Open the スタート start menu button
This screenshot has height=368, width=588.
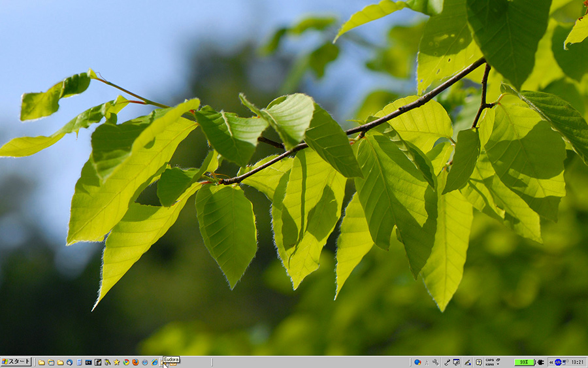(16, 361)
